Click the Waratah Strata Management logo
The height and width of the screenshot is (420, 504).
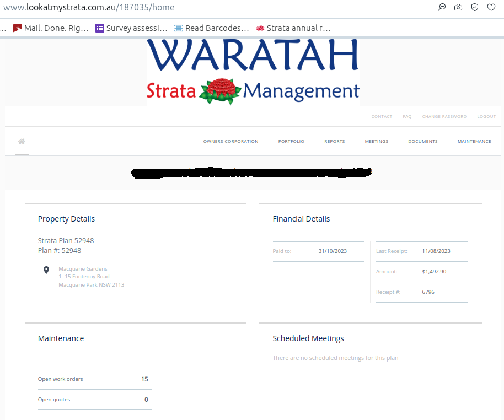[253, 72]
